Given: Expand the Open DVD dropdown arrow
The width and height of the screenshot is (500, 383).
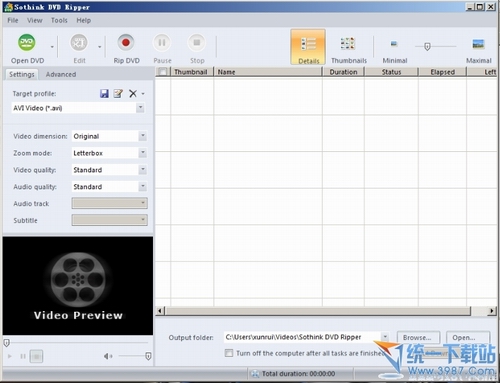Looking at the screenshot, I should click(52, 47).
